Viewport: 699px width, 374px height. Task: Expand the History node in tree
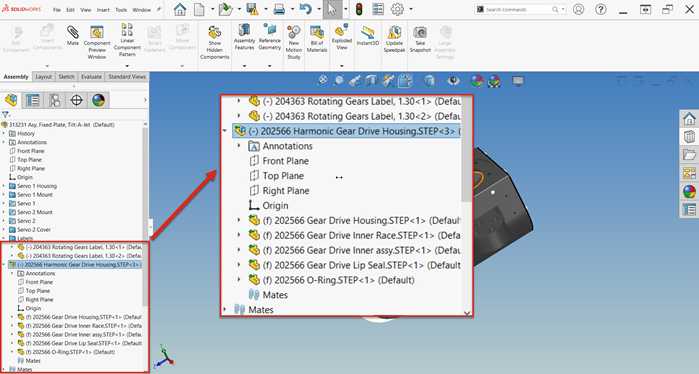pyautogui.click(x=4, y=133)
